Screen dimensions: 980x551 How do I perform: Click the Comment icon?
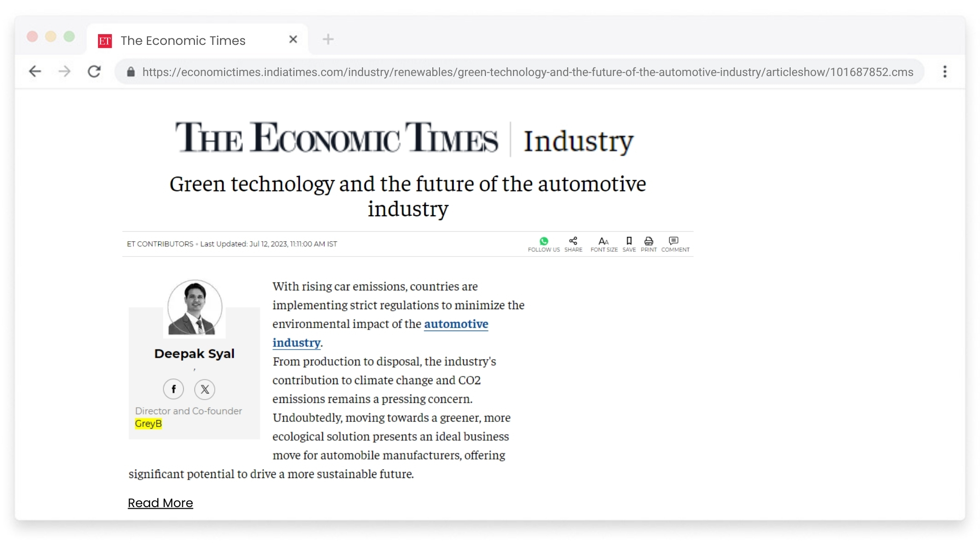click(x=673, y=241)
